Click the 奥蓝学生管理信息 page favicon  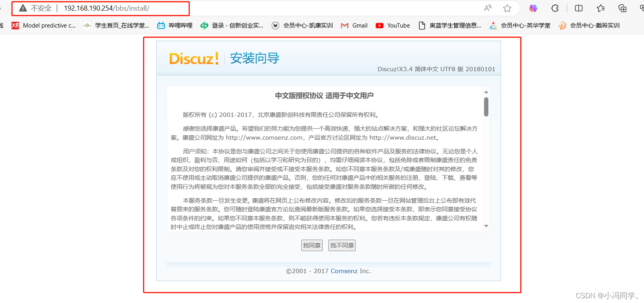[x=422, y=26]
